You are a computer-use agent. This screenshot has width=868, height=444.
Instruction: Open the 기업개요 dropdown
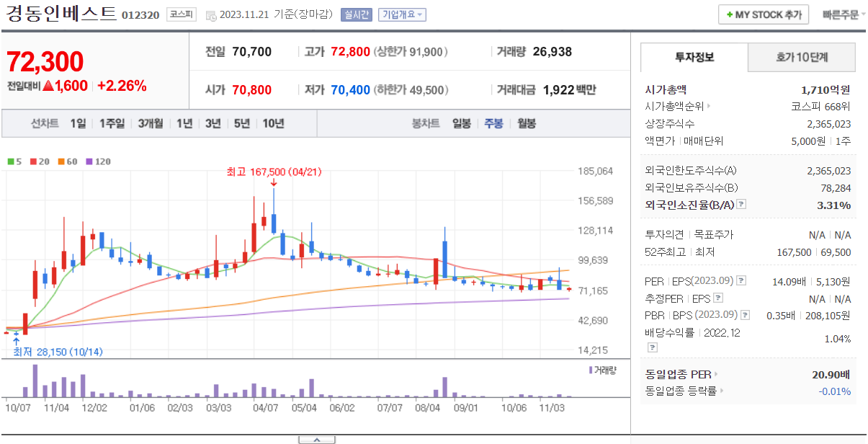tap(402, 14)
